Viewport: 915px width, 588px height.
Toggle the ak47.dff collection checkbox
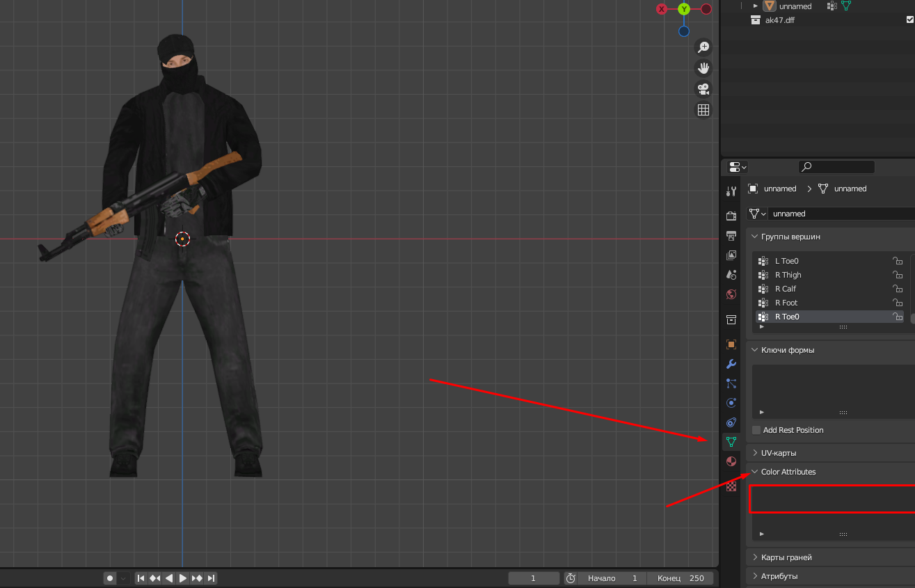(910, 20)
